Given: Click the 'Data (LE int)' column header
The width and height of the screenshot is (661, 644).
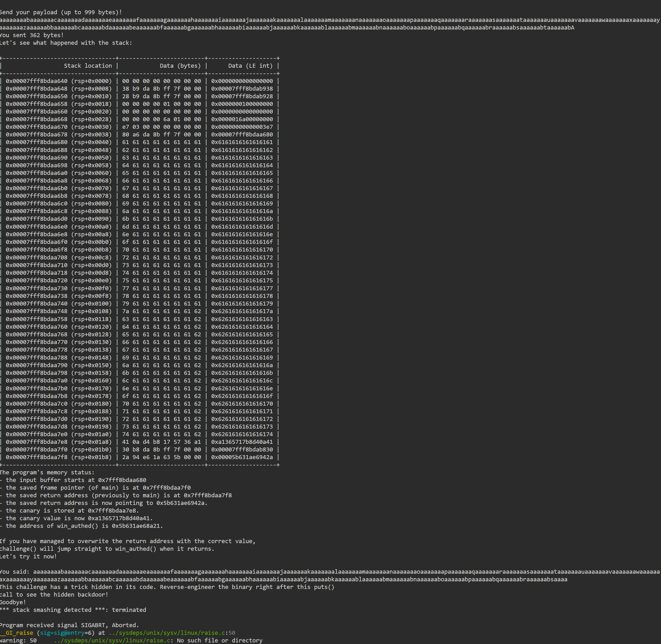Looking at the screenshot, I should click(250, 66).
